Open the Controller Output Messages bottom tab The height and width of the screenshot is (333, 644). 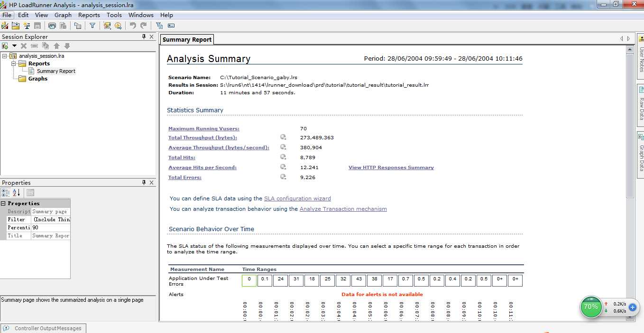(44, 328)
